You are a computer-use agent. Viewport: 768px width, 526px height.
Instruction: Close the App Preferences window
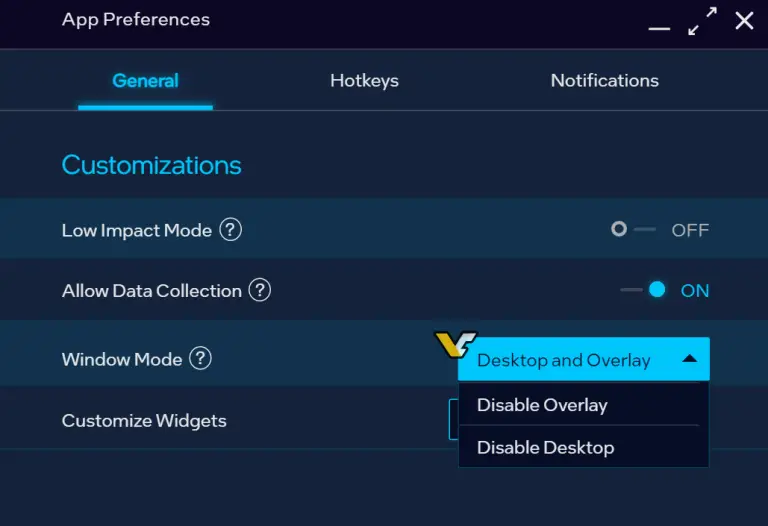[744, 21]
